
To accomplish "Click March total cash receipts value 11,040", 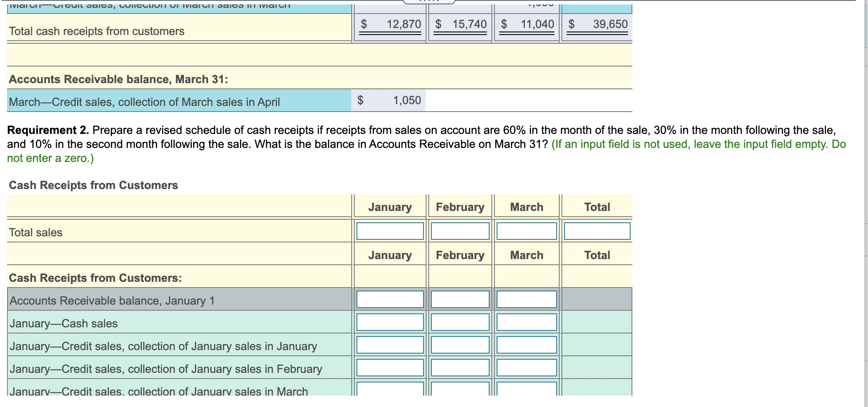I will [x=537, y=24].
